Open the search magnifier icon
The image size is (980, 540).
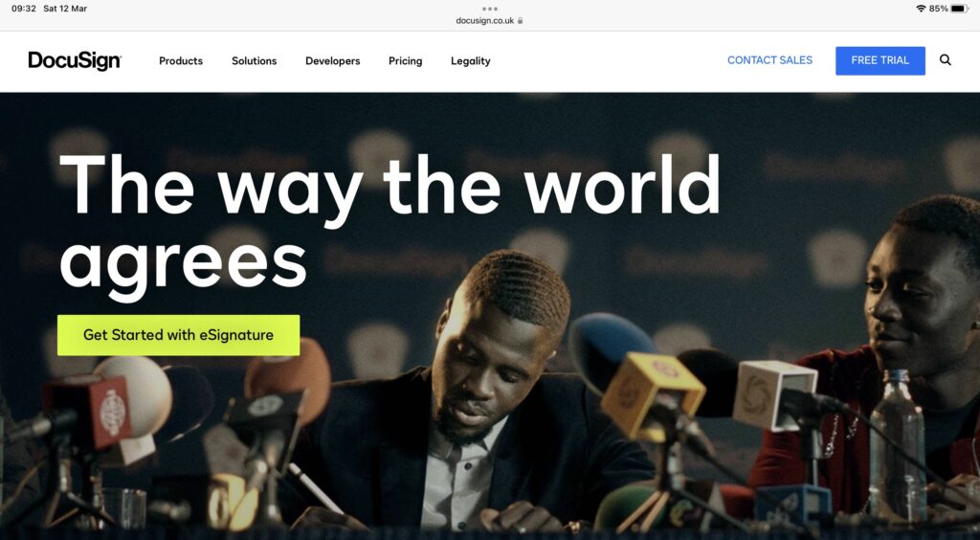(x=945, y=60)
